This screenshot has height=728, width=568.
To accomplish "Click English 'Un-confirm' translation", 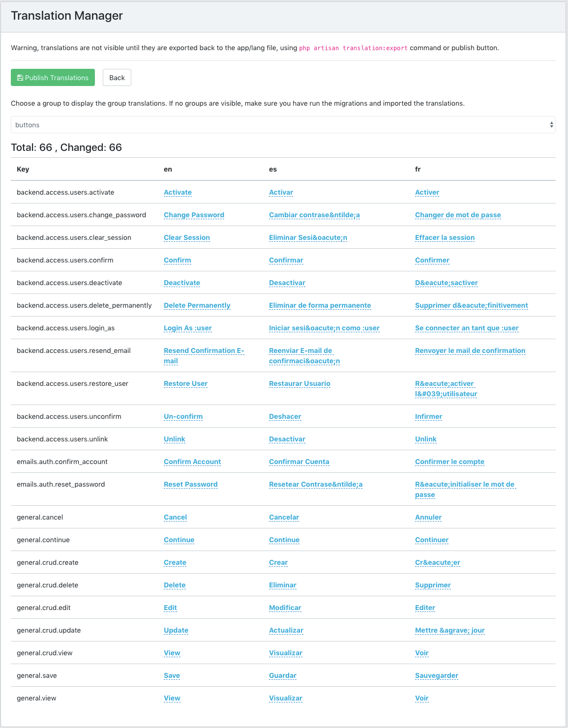I will (x=183, y=417).
